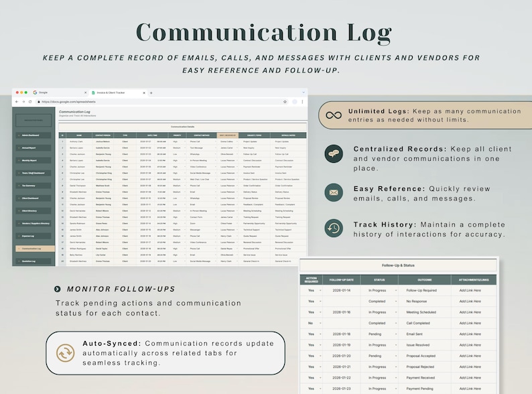Click Add Link Here in Meeting Scheduled row
The width and height of the screenshot is (532, 394).
click(470, 312)
